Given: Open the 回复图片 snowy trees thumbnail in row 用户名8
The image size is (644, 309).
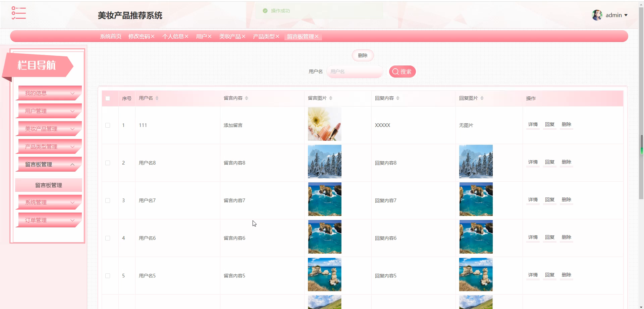Looking at the screenshot, I should click(x=476, y=162).
